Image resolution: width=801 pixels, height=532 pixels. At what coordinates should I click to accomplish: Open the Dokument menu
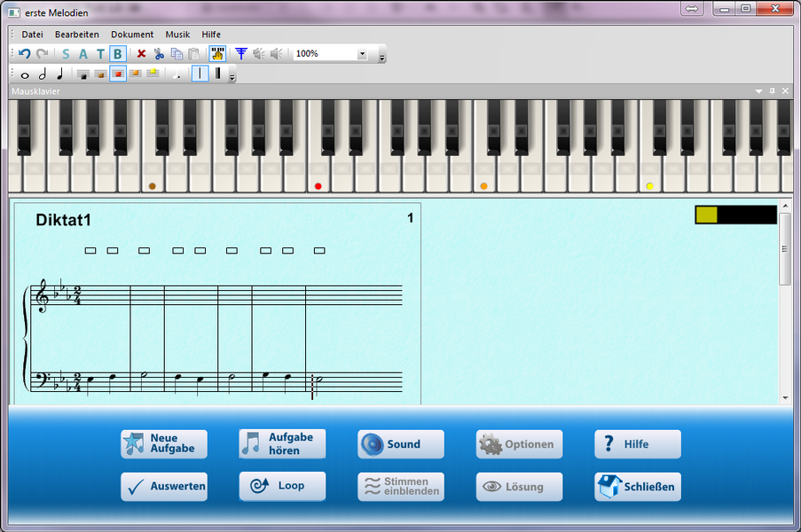[132, 34]
